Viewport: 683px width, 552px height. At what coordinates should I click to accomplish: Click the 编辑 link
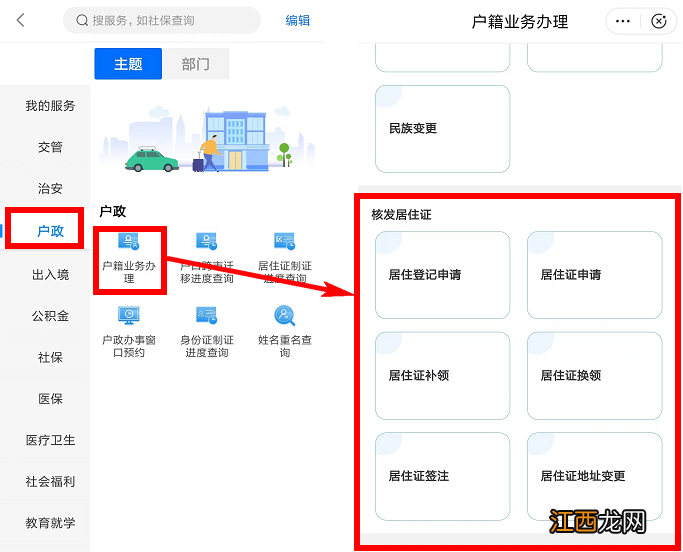point(298,20)
